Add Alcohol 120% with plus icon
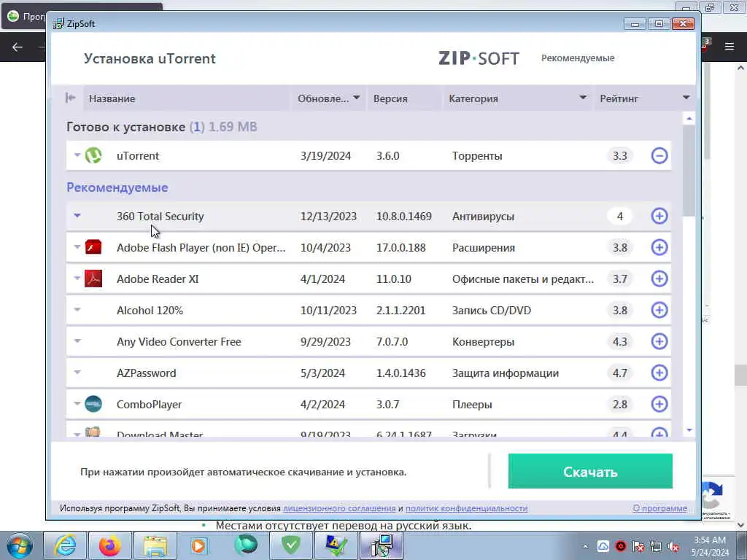Viewport: 747px width, 560px height. pyautogui.click(x=659, y=311)
